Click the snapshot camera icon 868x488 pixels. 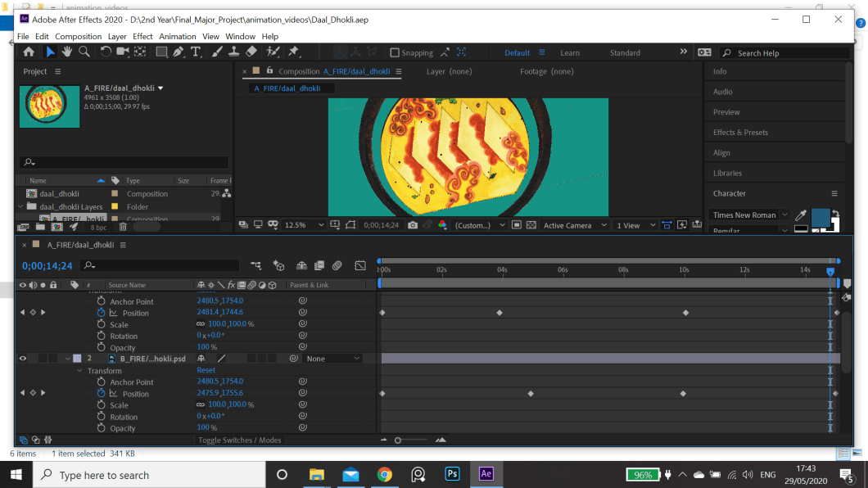coord(413,225)
